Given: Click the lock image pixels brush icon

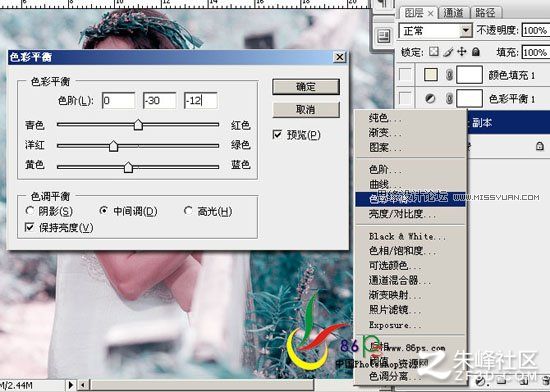Looking at the screenshot, I should [x=448, y=52].
